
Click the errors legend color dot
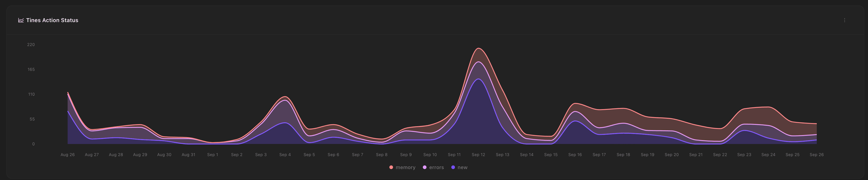point(425,167)
